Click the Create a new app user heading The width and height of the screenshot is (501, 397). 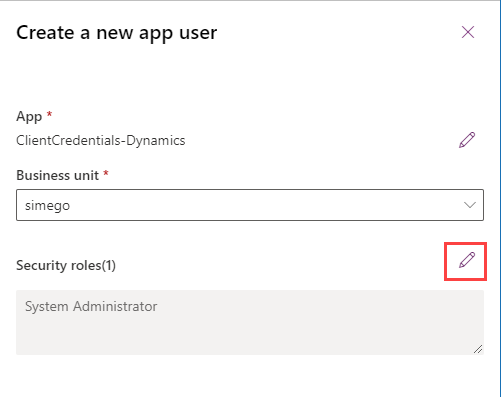117,33
